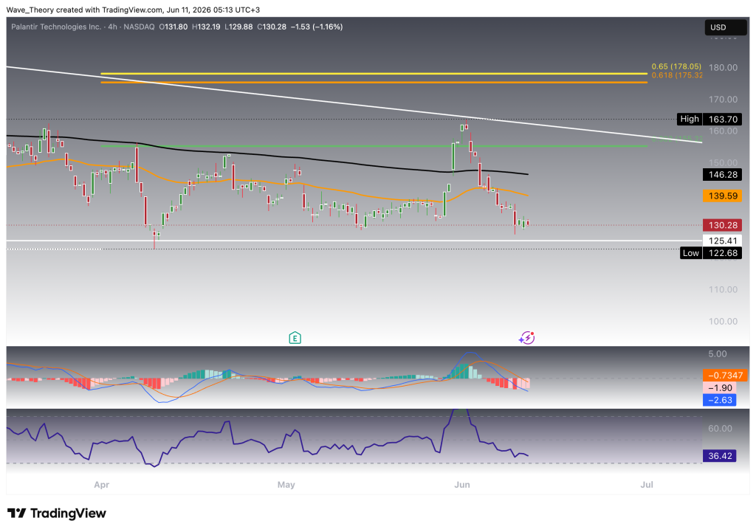This screenshot has width=756, height=532.
Task: Open the USD currency selector
Action: point(726,27)
